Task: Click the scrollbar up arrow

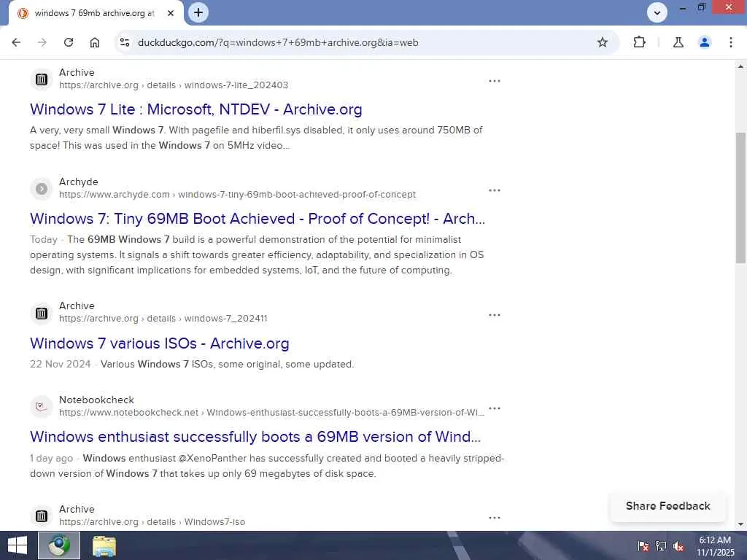Action: click(740, 66)
